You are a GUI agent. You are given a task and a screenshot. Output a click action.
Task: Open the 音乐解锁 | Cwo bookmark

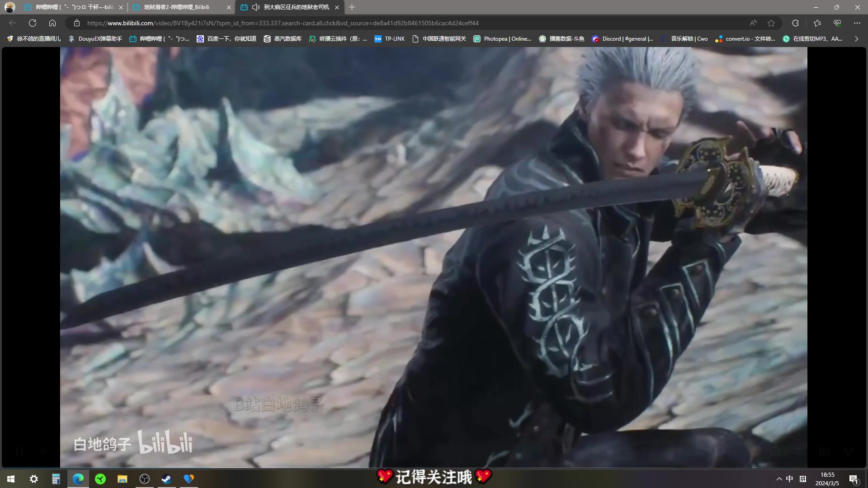(684, 39)
